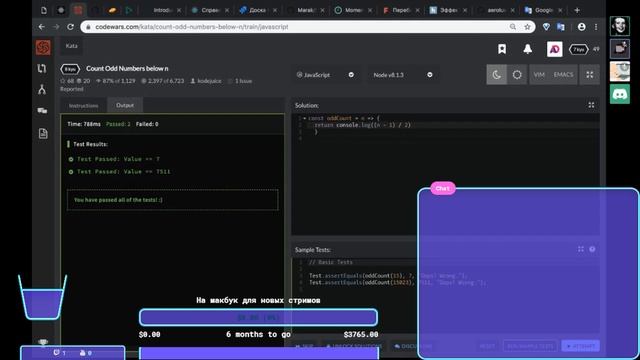This screenshot has width=640, height=360.
Task: Click the 7 kyu rank badge
Action: tap(578, 49)
